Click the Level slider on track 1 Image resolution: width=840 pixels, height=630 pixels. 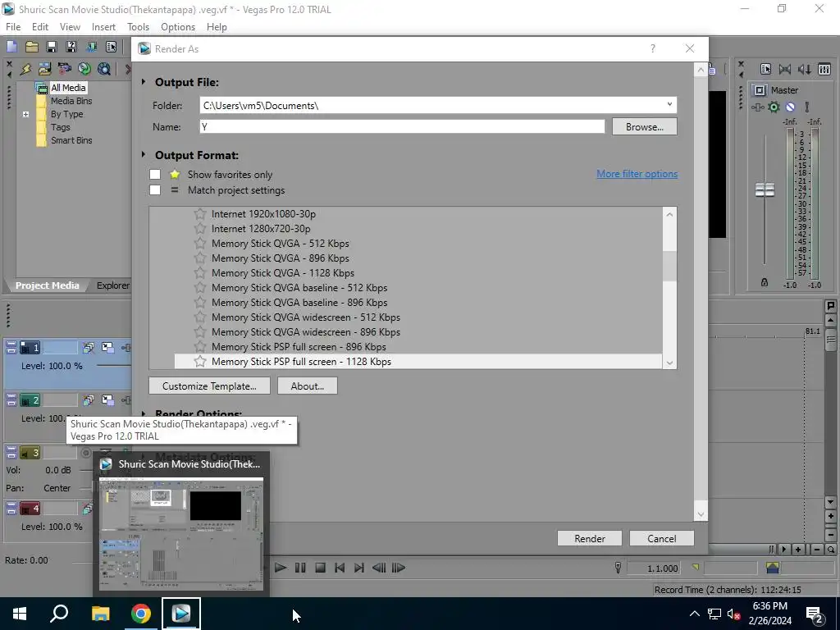(113, 366)
